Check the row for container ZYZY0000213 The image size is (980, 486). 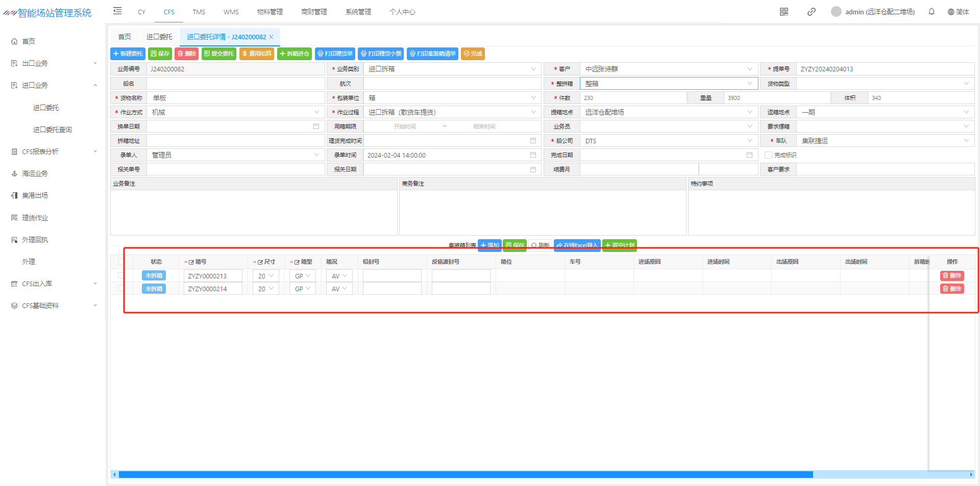point(121,275)
